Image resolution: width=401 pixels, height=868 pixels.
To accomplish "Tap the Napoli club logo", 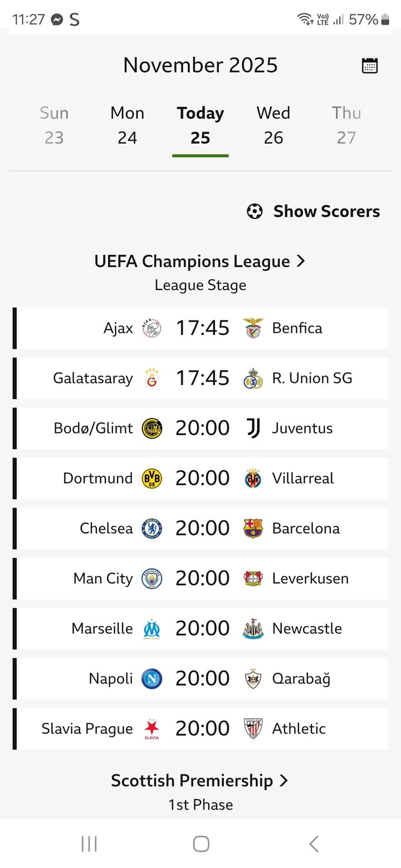I will point(151,679).
